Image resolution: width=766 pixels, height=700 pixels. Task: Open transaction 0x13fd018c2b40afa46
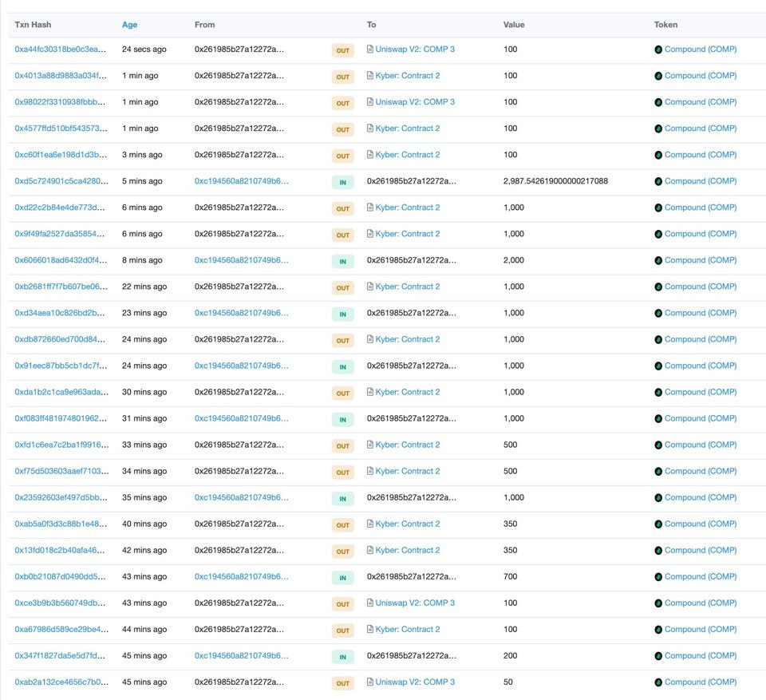tap(60, 550)
